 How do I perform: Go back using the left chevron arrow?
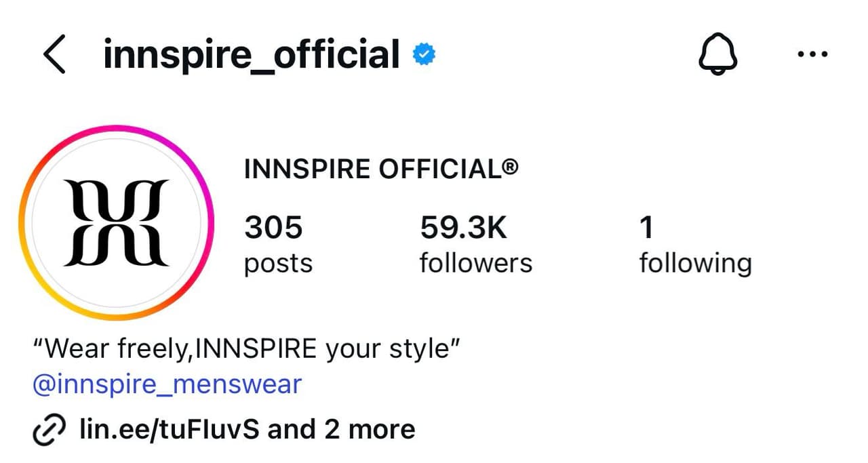(x=54, y=55)
